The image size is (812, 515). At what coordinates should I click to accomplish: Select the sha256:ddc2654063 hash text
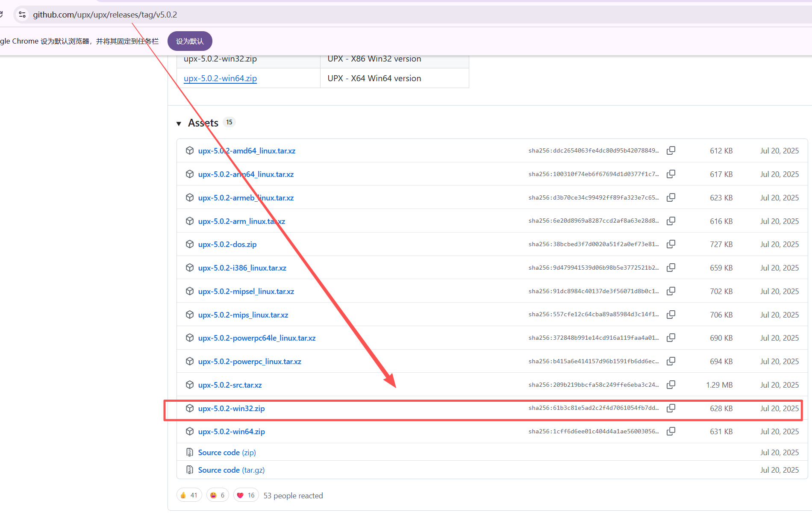tap(593, 150)
